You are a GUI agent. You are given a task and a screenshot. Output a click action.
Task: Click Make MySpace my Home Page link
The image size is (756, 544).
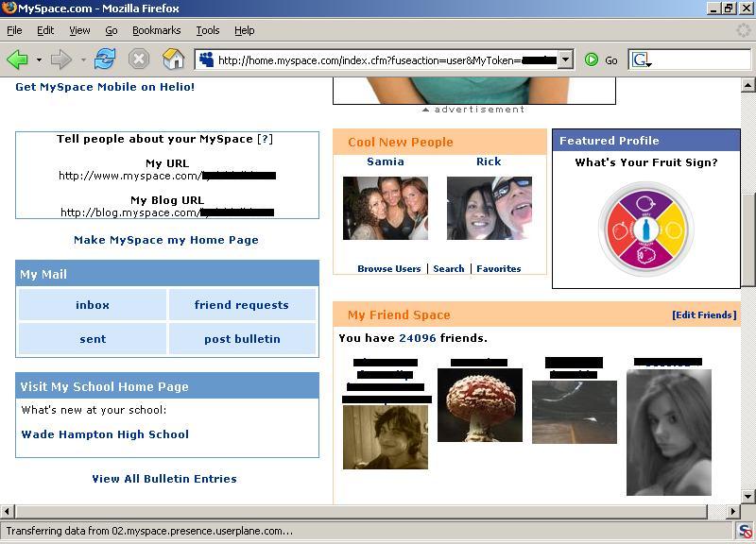click(x=166, y=240)
